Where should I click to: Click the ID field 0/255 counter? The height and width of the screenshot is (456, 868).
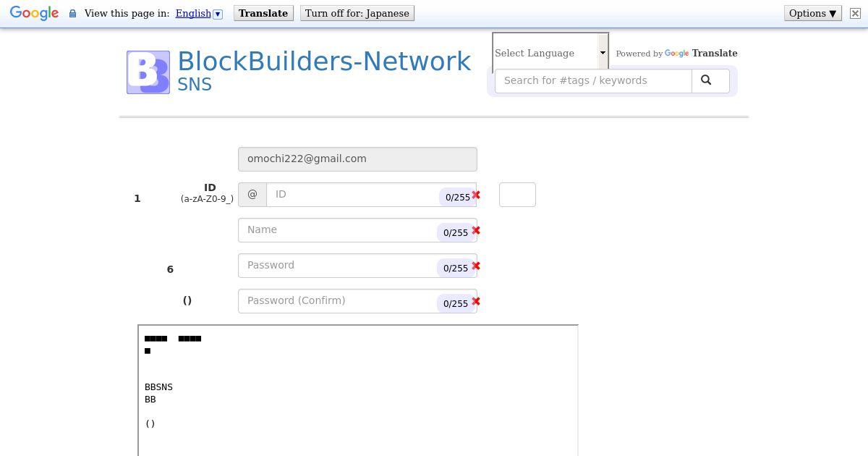point(458,197)
